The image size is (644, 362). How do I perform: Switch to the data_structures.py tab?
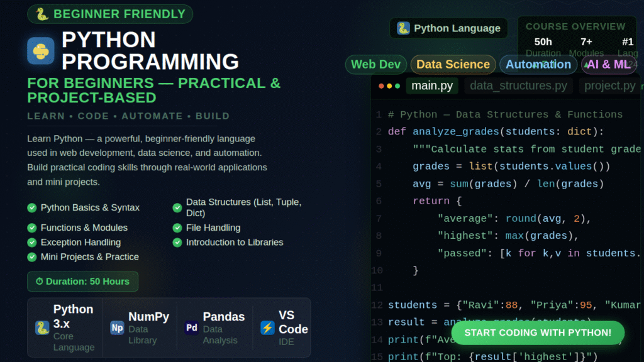coord(518,85)
